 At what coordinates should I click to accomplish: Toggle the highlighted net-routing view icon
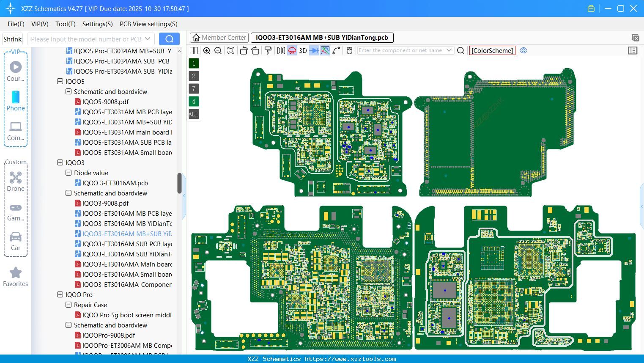pos(325,51)
